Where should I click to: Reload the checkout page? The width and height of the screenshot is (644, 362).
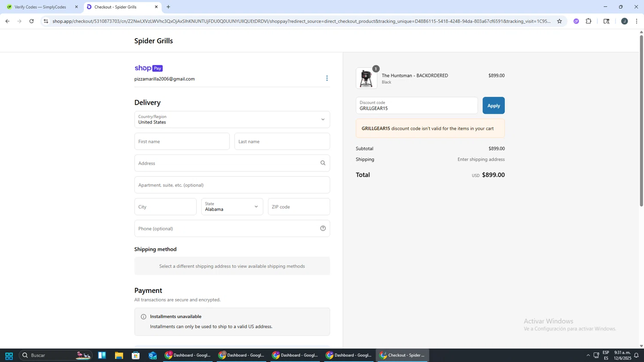32,21
